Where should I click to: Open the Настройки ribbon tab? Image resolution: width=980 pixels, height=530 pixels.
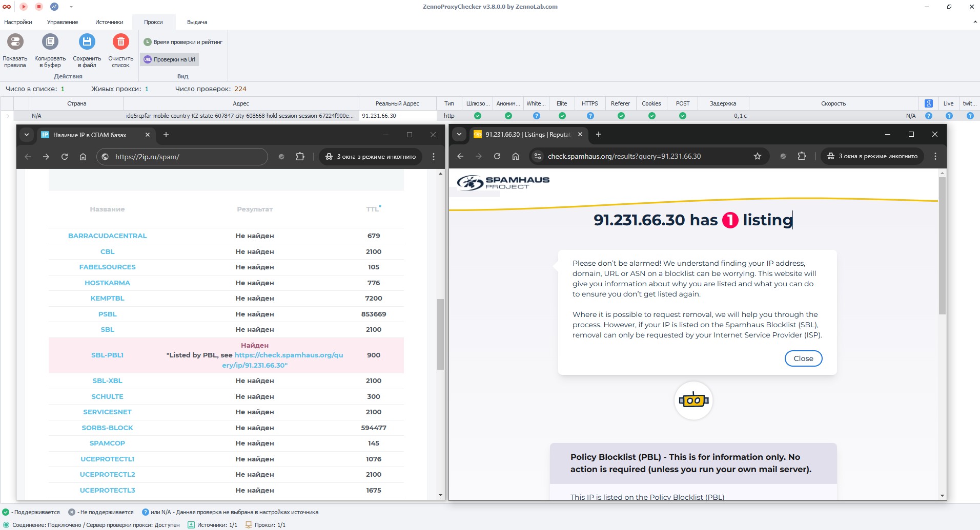18,22
